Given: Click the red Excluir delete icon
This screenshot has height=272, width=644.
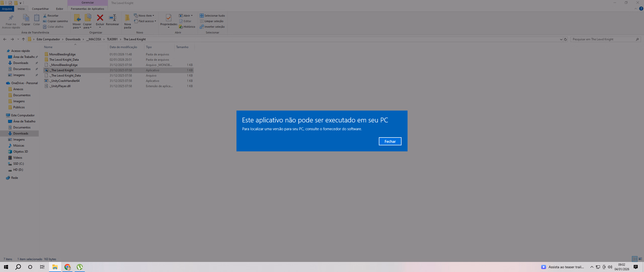Looking at the screenshot, I should [x=100, y=18].
